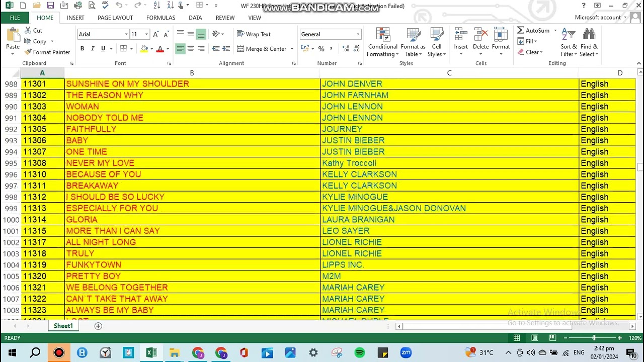
Task: Open Cell Styles gallery
Action: coord(437,42)
